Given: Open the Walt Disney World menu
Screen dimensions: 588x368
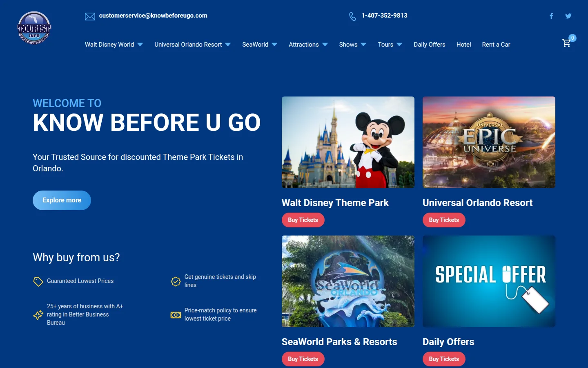Looking at the screenshot, I should pos(109,45).
